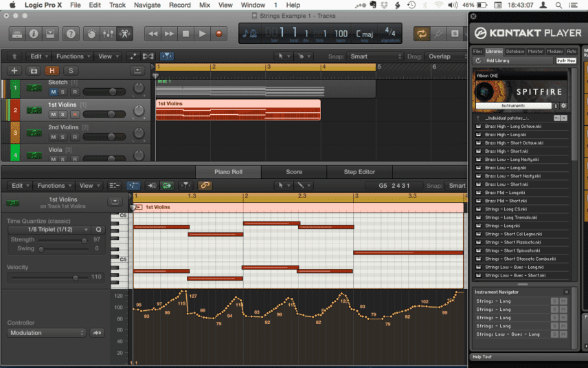Apply quantize with the Q button

click(98, 230)
